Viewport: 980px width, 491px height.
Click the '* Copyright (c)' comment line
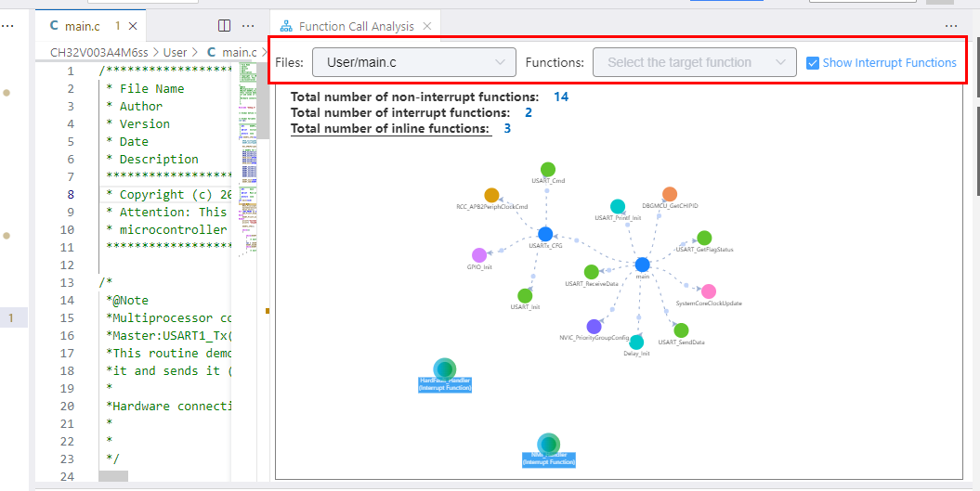[169, 194]
